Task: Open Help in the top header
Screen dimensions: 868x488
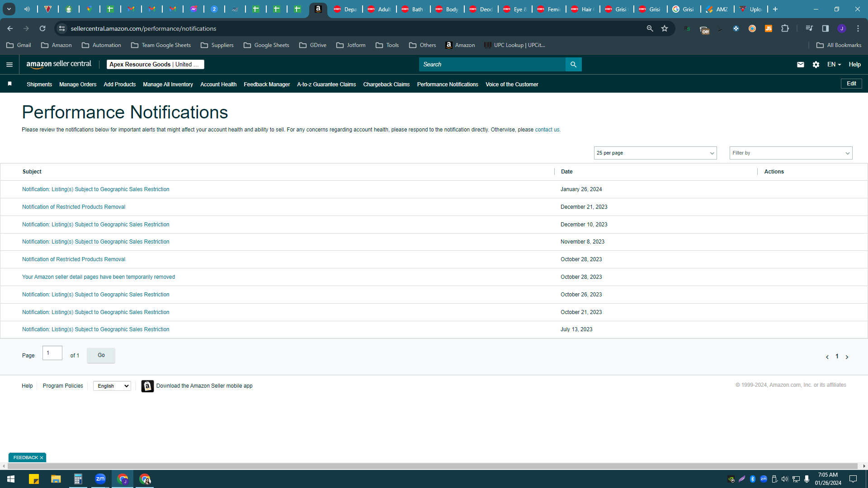Action: (854, 65)
